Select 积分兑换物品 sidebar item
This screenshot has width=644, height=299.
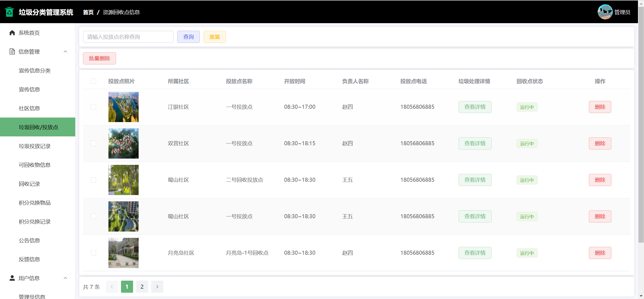pyautogui.click(x=35, y=203)
